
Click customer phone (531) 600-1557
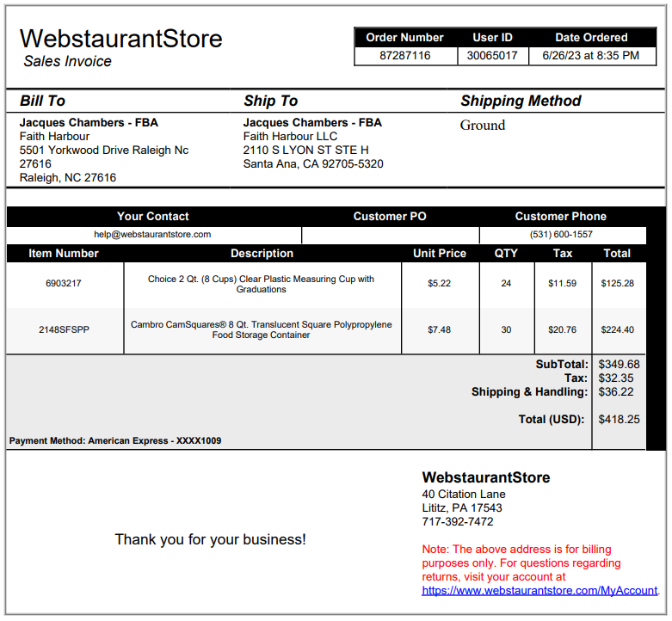pyautogui.click(x=561, y=235)
